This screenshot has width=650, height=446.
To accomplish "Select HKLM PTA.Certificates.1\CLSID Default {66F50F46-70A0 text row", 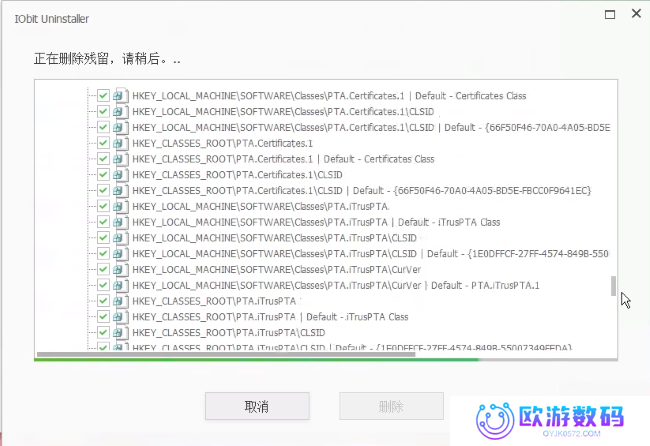I will (371, 127).
